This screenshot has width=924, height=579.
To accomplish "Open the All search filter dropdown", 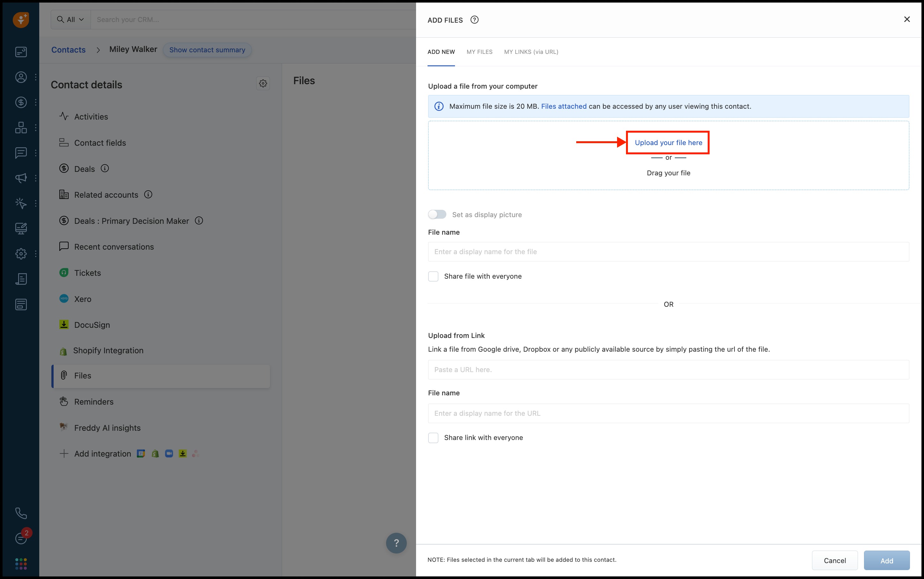I will click(x=71, y=19).
